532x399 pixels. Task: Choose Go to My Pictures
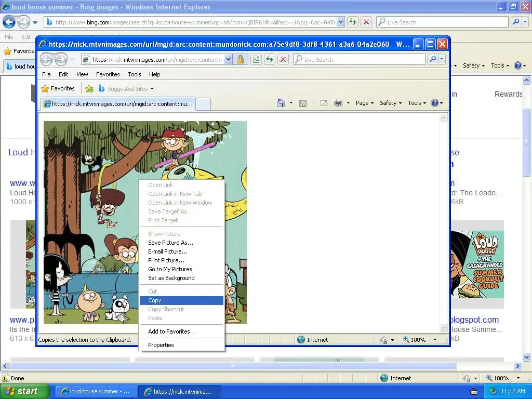[x=181, y=269]
